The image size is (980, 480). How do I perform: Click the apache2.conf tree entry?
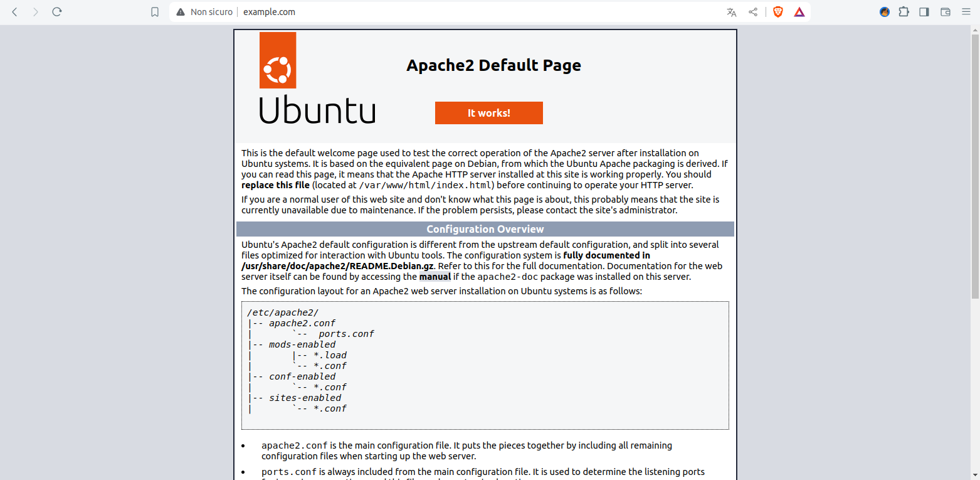click(x=302, y=323)
